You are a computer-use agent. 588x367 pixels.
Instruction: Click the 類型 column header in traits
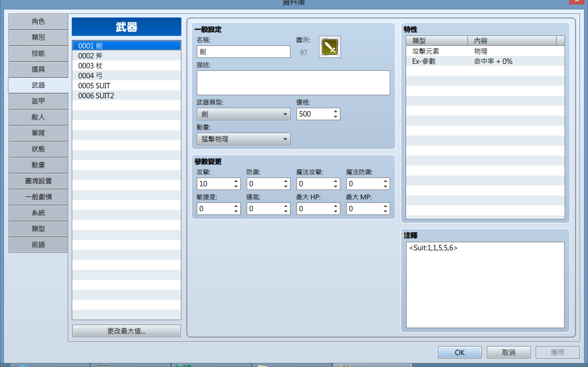pyautogui.click(x=437, y=40)
